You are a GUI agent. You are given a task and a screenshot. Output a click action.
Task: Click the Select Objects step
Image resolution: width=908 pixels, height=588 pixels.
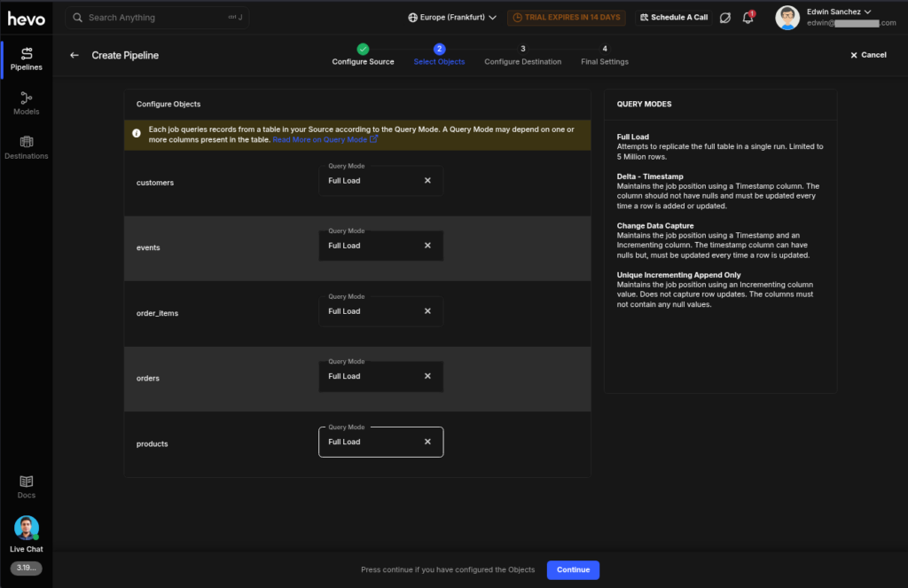439,55
